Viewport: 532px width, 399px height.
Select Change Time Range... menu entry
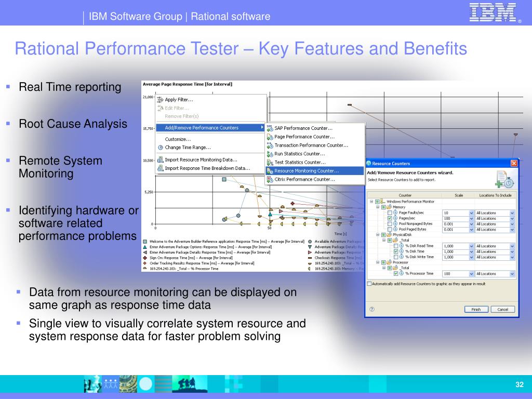pos(188,147)
